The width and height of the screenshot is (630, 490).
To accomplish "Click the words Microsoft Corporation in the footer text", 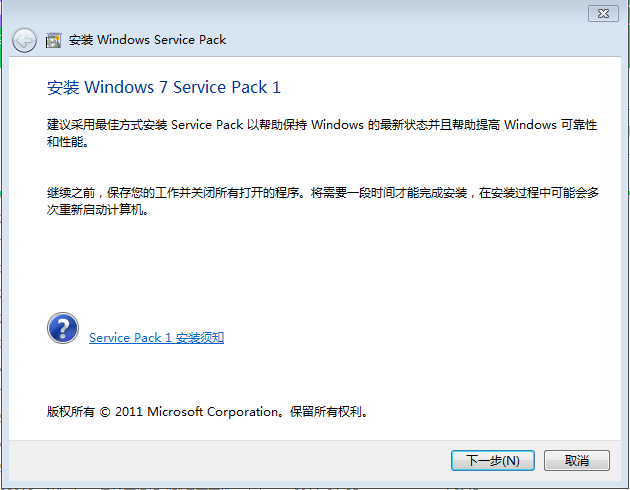I will tap(213, 412).
